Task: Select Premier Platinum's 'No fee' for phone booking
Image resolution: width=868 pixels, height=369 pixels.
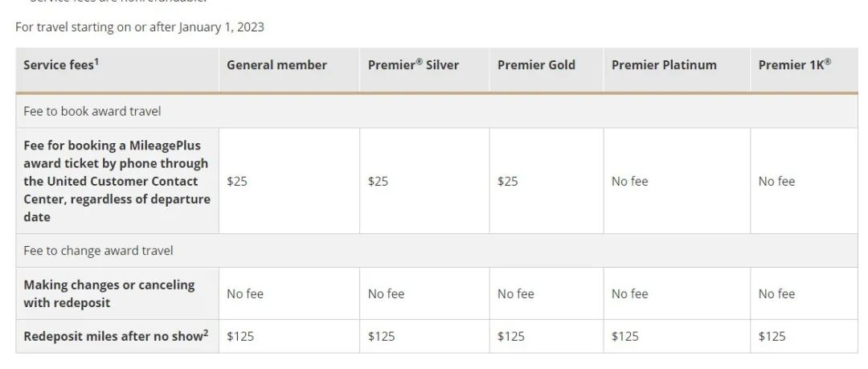Action: [629, 182]
